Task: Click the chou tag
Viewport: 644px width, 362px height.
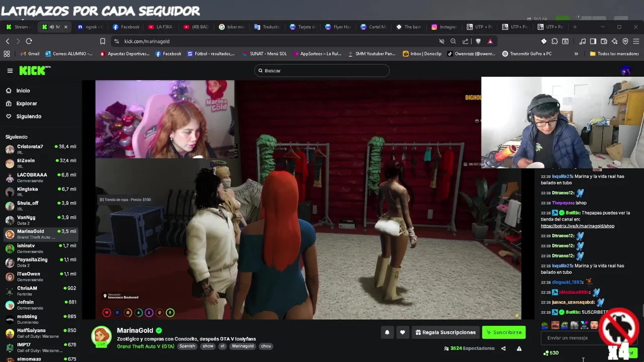Action: point(266,346)
